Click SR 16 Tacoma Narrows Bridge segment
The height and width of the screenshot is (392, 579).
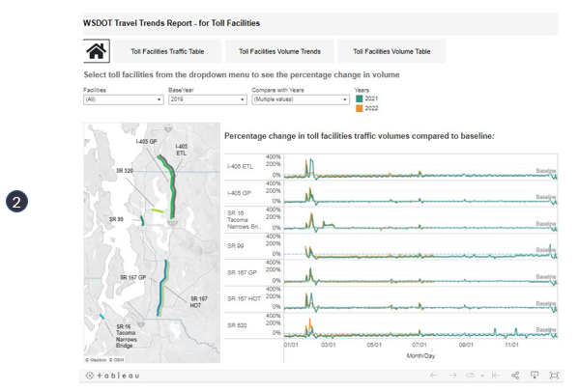pyautogui.click(x=101, y=317)
